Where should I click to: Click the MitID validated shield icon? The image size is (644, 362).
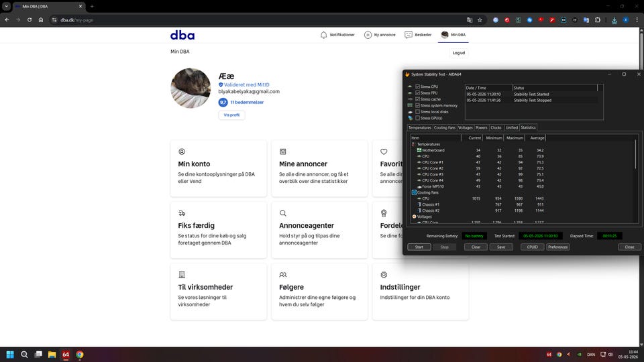pos(221,85)
